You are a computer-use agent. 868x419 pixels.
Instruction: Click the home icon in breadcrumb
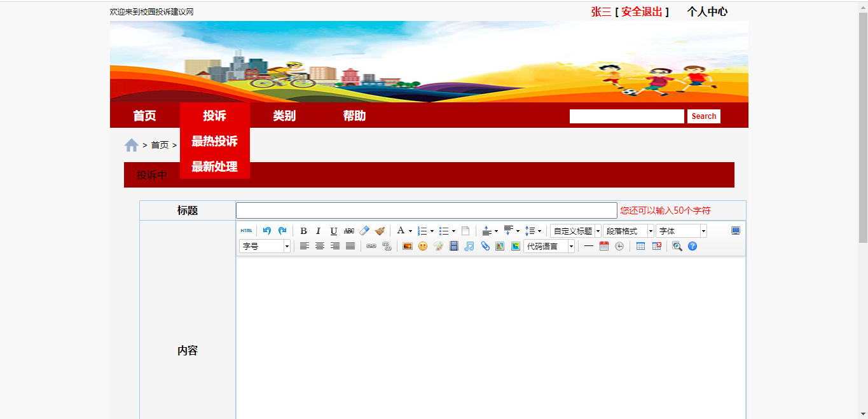click(x=132, y=145)
